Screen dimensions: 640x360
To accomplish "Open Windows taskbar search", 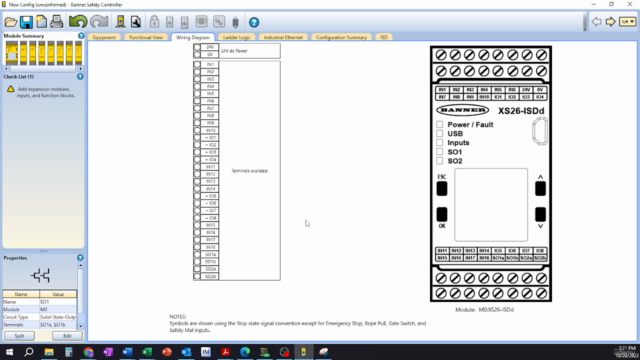I will click(x=29, y=352).
